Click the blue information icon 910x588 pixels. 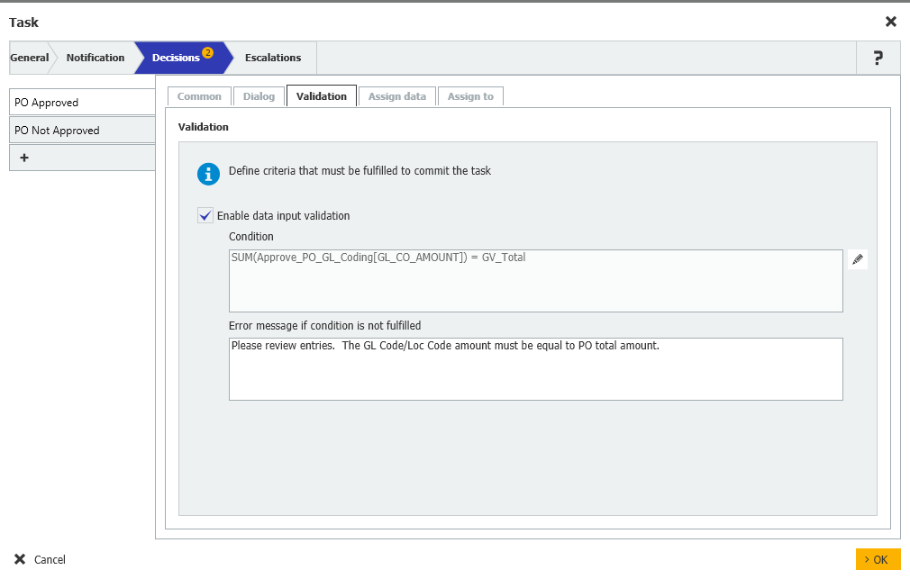point(209,174)
